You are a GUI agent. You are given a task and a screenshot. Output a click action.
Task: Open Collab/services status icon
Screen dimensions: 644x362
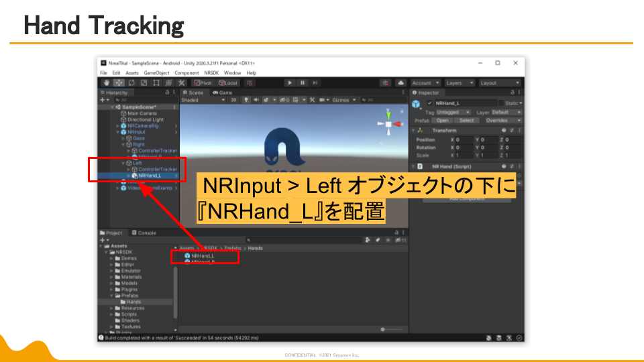coord(385,83)
